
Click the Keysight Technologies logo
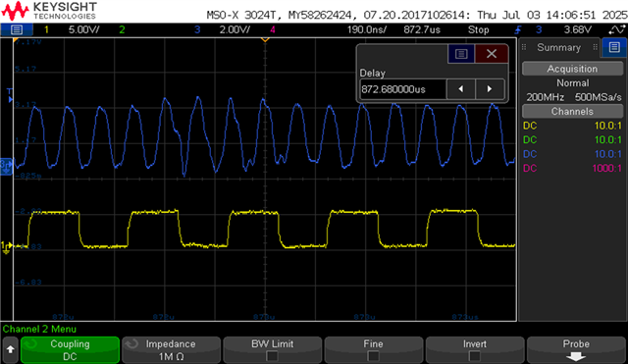[x=50, y=11]
